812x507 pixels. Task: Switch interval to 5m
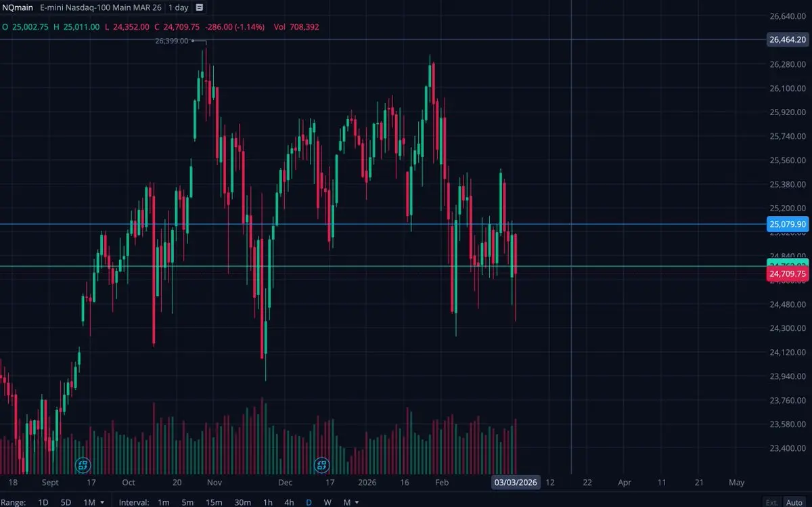187,502
